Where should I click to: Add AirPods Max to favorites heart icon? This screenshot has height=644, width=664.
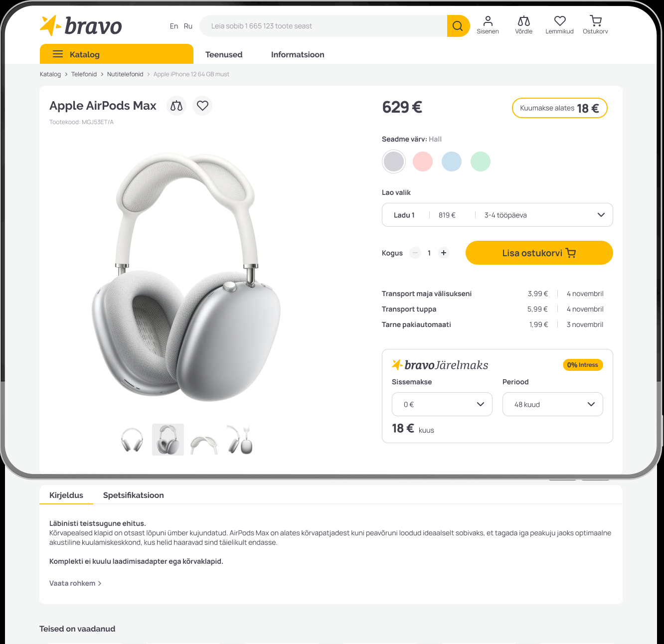point(202,106)
